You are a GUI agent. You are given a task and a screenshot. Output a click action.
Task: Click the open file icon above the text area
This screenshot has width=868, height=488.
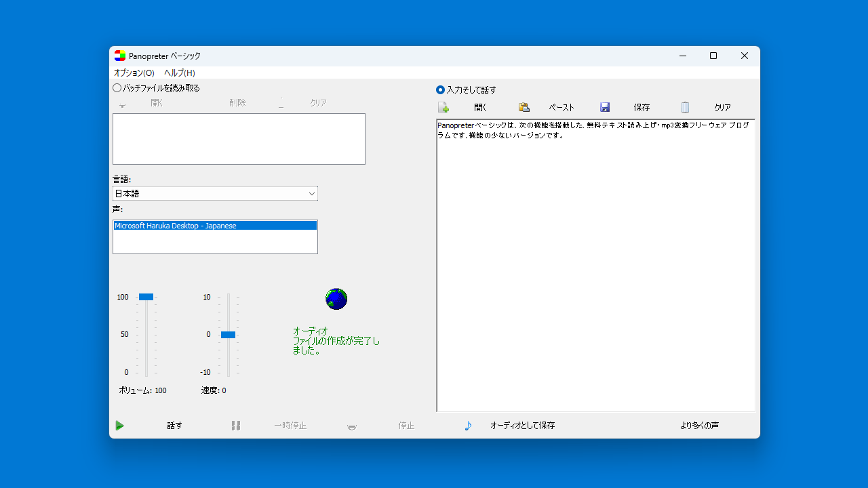click(443, 107)
